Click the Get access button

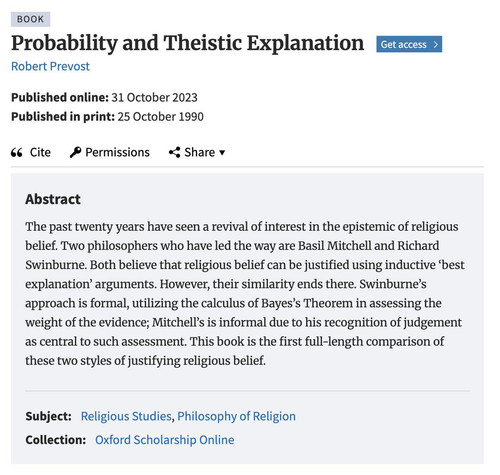409,44
